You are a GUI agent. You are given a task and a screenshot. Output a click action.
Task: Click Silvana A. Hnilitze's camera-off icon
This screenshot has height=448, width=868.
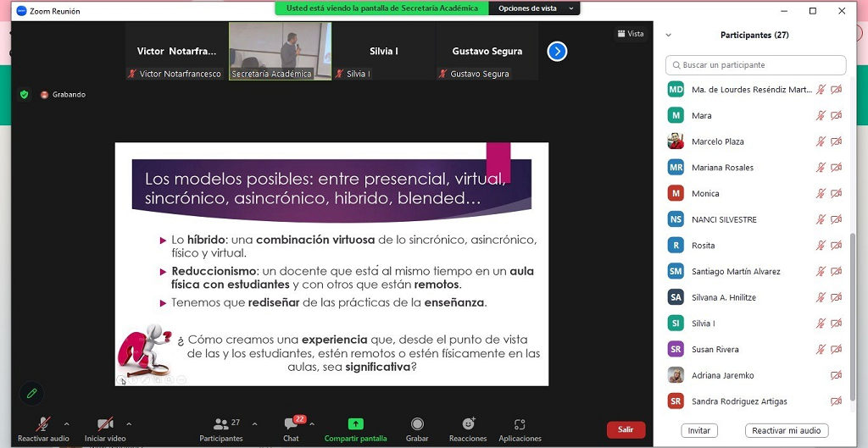[x=837, y=297]
